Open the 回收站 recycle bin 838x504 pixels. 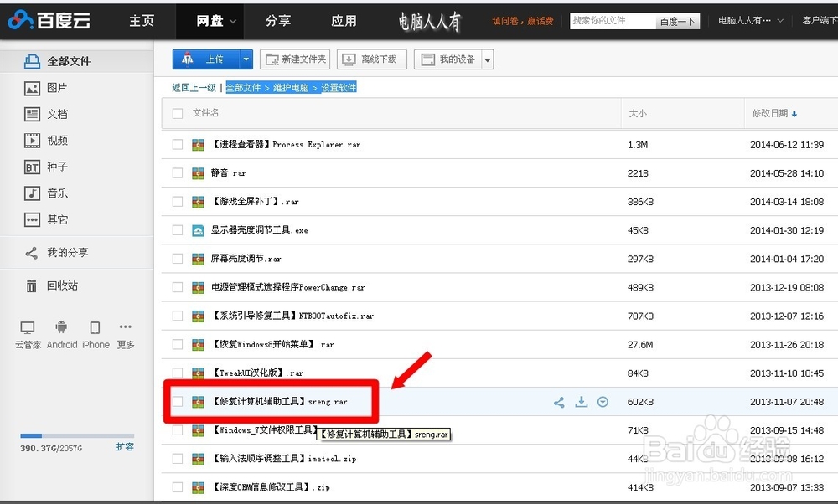[52, 286]
